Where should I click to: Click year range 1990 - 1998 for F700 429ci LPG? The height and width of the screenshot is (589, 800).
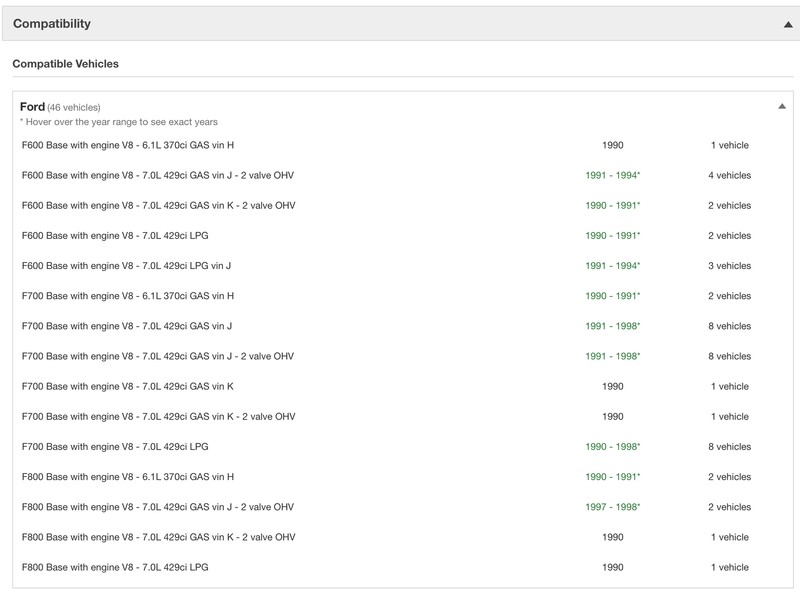(x=613, y=447)
